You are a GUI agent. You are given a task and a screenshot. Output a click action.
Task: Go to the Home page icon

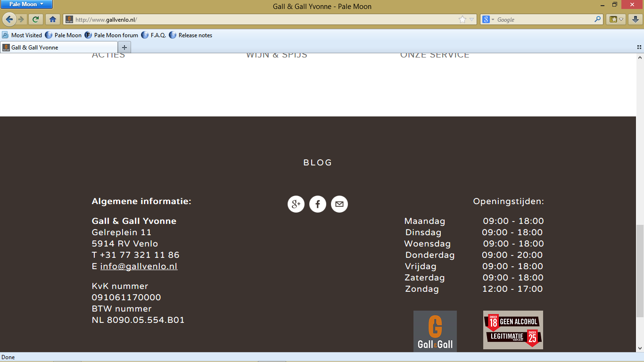(x=53, y=19)
